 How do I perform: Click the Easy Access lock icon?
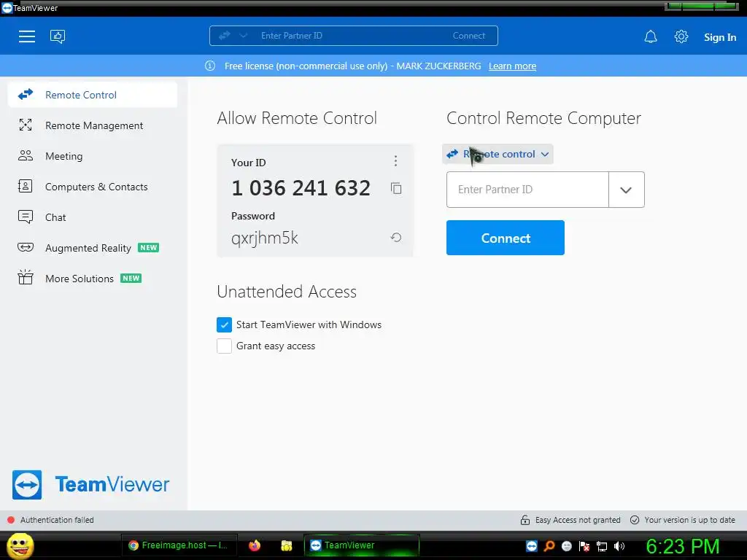pyautogui.click(x=525, y=520)
